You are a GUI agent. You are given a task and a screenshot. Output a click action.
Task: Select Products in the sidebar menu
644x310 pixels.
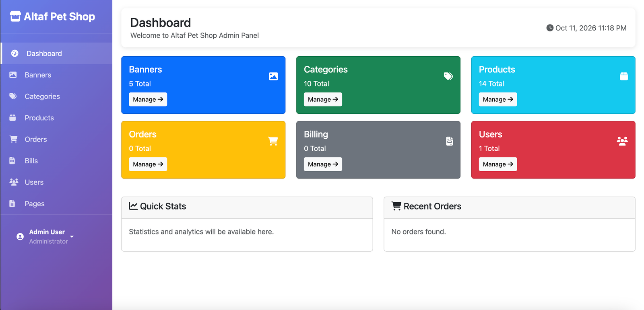tap(56, 118)
